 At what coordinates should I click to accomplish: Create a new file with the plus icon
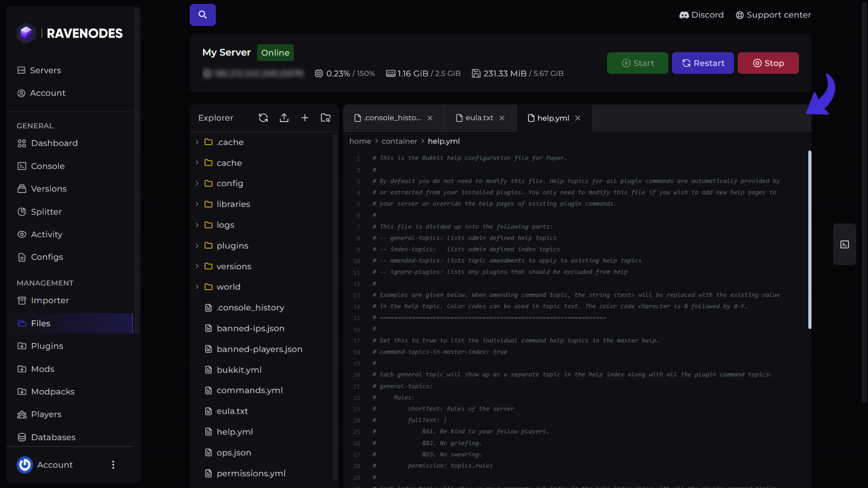click(305, 118)
